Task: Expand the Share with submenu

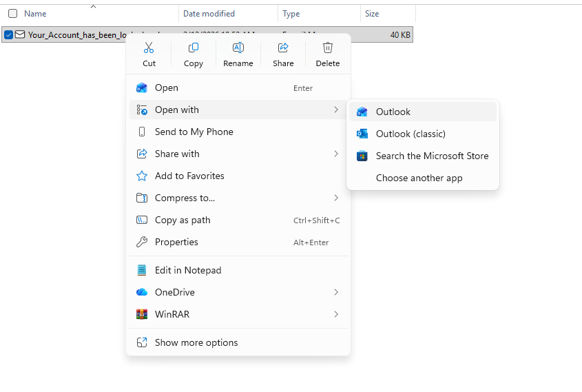Action: click(x=238, y=154)
